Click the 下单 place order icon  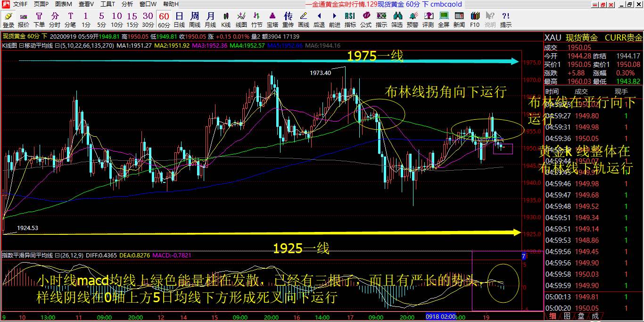(x=39, y=20)
